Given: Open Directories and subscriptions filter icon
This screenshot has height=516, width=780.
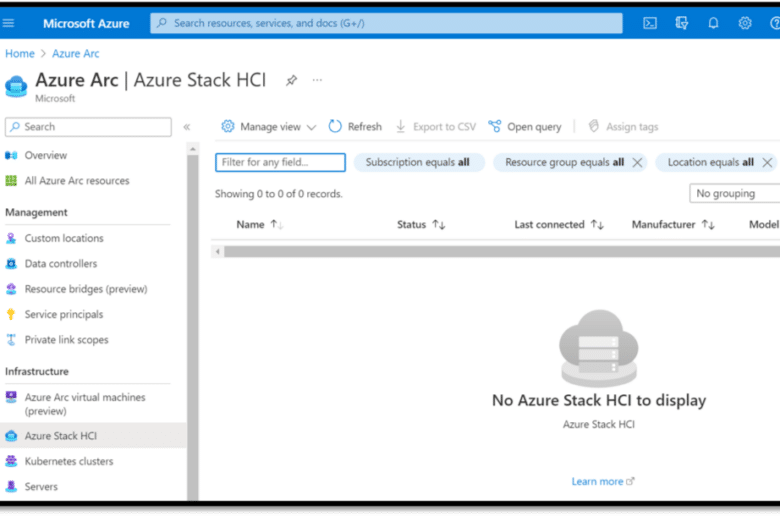Looking at the screenshot, I should 682,23.
